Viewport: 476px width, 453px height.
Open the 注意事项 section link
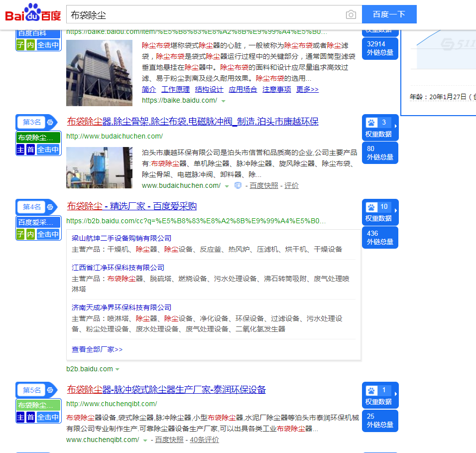click(x=276, y=89)
